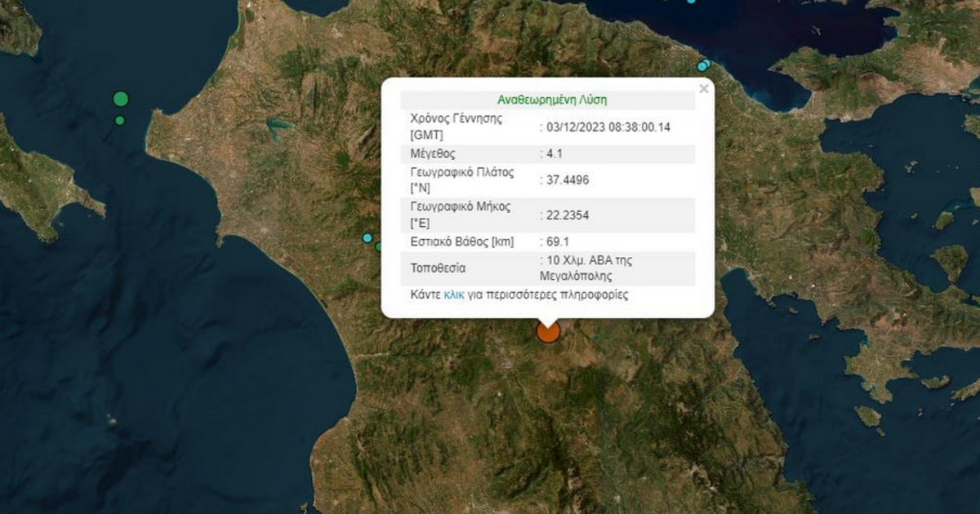Image resolution: width=980 pixels, height=514 pixels.
Task: Select the focal depth value 69.1
Action: (557, 242)
